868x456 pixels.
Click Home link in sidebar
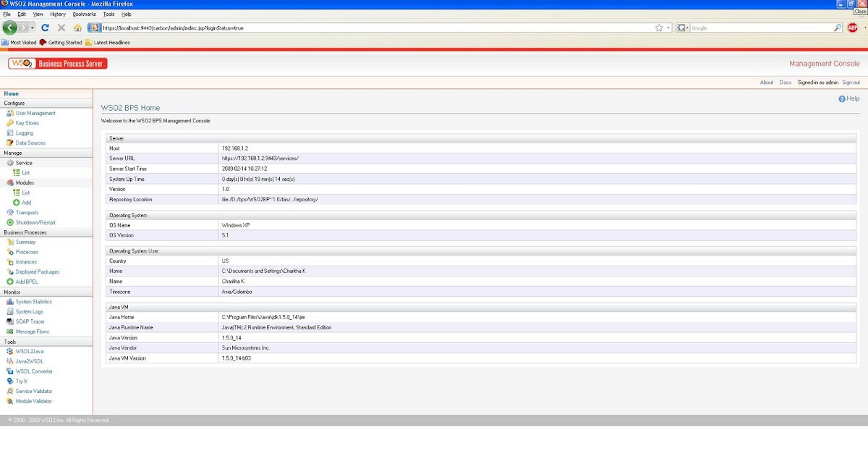12,94
